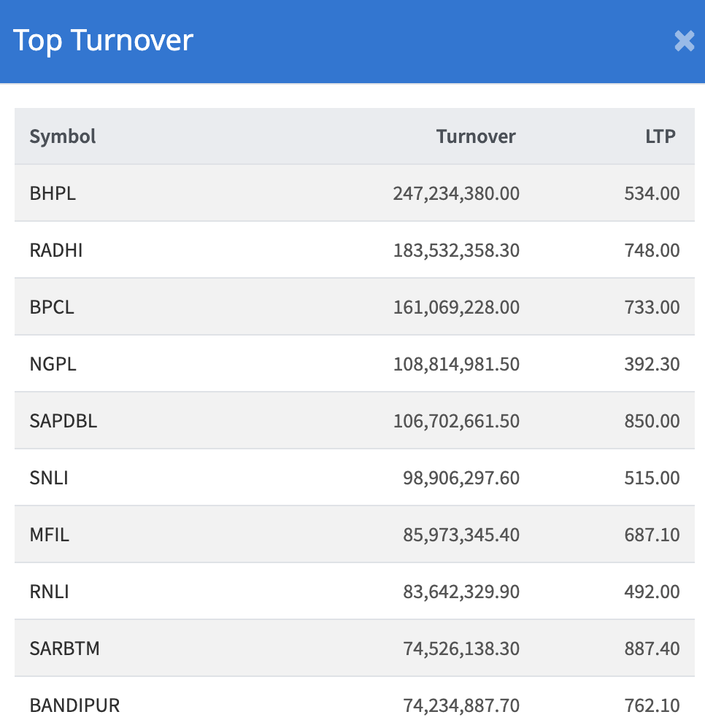This screenshot has height=728, width=705.
Task: Select turnover value 183,532,358.30
Action: 456,250
